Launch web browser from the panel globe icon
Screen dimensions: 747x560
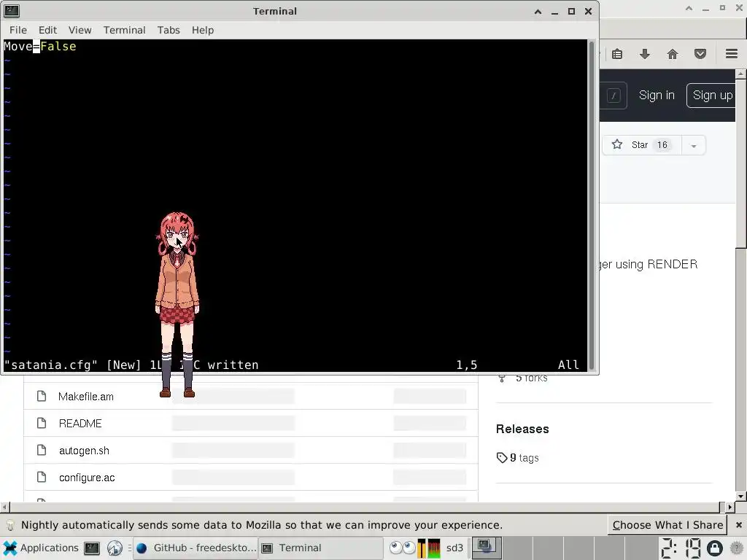pyautogui.click(x=115, y=548)
